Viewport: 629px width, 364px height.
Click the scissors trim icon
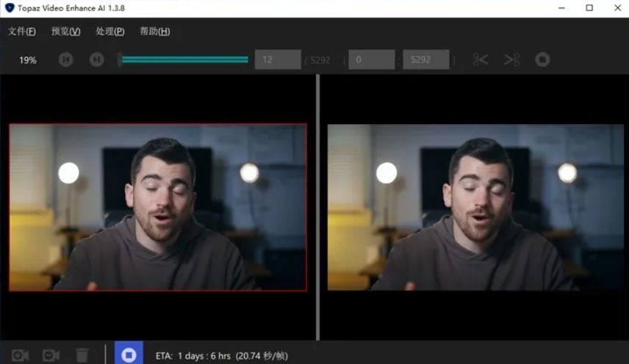pos(480,59)
